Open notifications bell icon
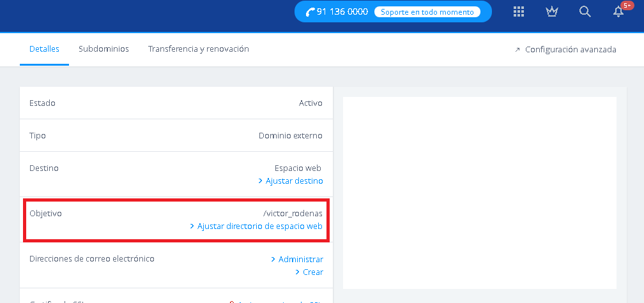644x303 pixels. tap(618, 12)
